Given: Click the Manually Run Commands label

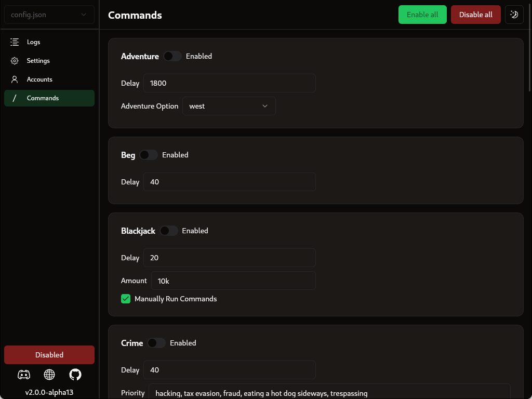Looking at the screenshot, I should (176, 299).
